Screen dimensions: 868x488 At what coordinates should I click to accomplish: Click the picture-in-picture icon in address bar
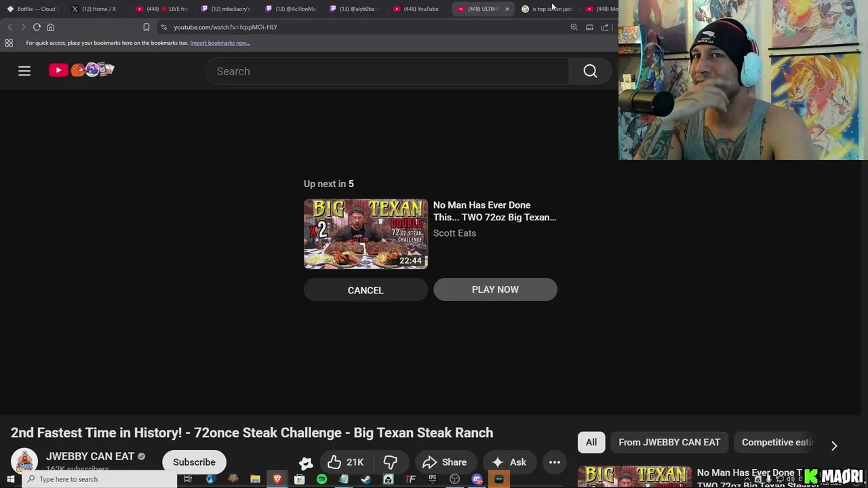coord(589,27)
